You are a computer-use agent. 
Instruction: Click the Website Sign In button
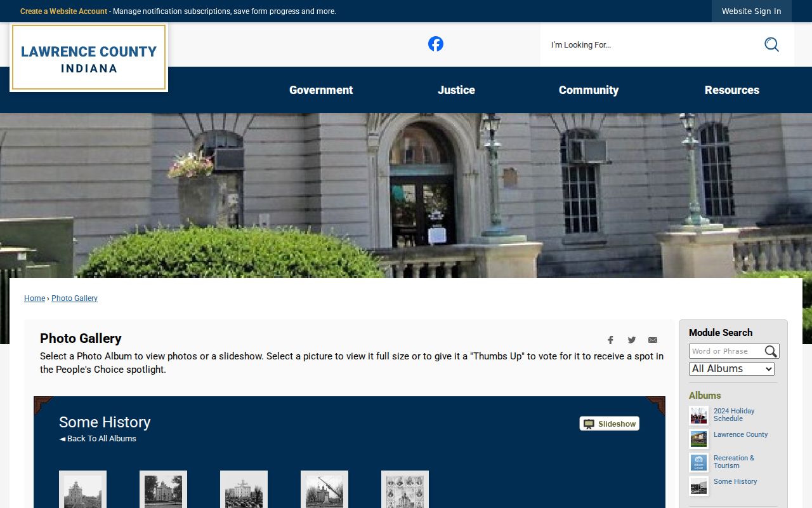[752, 11]
